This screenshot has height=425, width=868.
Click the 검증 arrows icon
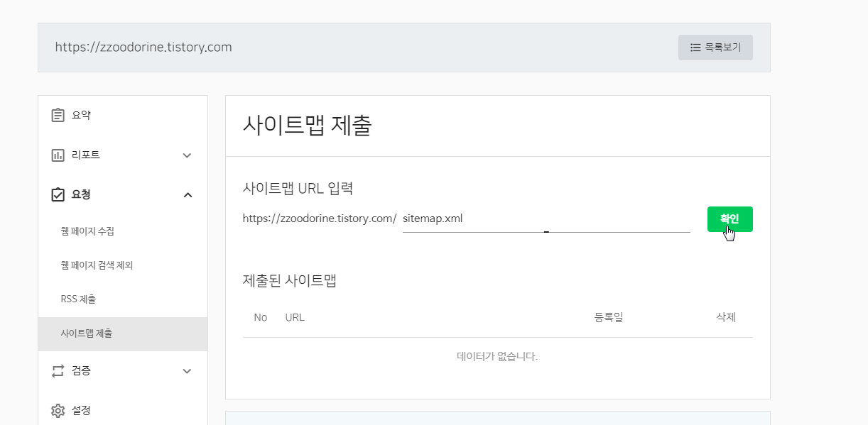[x=58, y=370]
